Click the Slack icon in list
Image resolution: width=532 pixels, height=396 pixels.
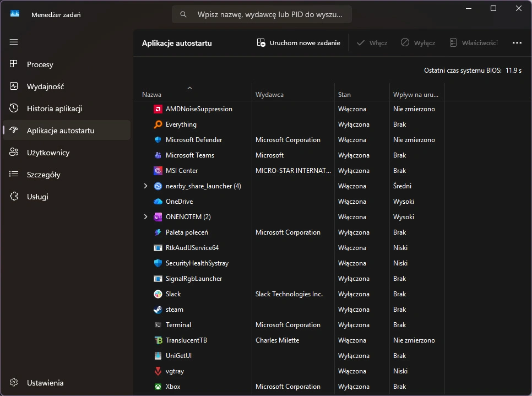click(x=158, y=294)
